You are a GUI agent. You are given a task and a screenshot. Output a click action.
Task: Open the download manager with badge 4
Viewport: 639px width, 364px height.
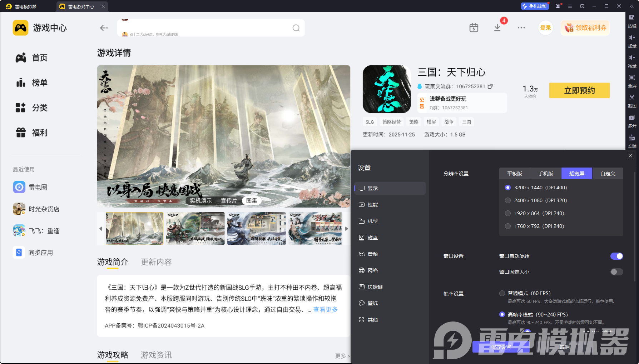coord(497,28)
